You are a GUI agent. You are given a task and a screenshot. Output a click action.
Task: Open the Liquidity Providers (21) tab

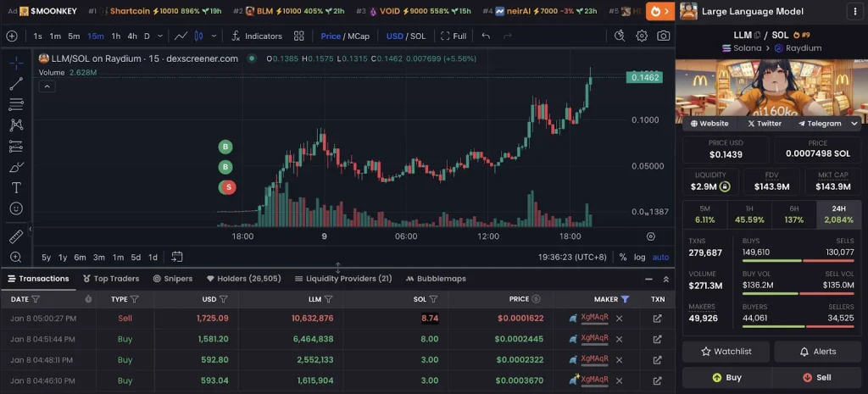click(x=344, y=279)
